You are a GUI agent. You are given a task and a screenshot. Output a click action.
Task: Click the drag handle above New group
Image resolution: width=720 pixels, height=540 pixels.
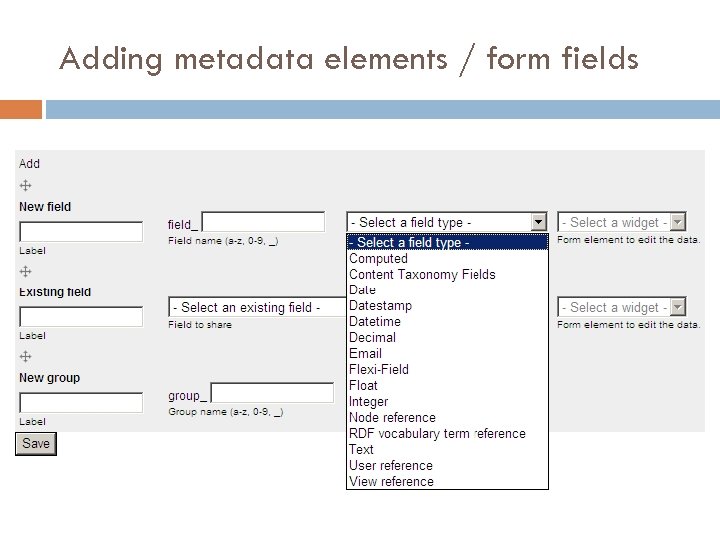tap(26, 357)
